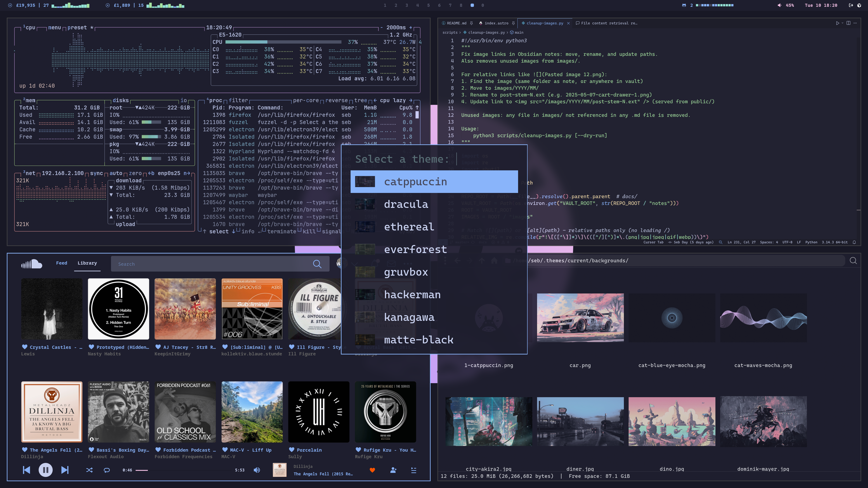Image resolution: width=868 pixels, height=488 pixels.
Task: Click the follow artist icon
Action: [393, 470]
